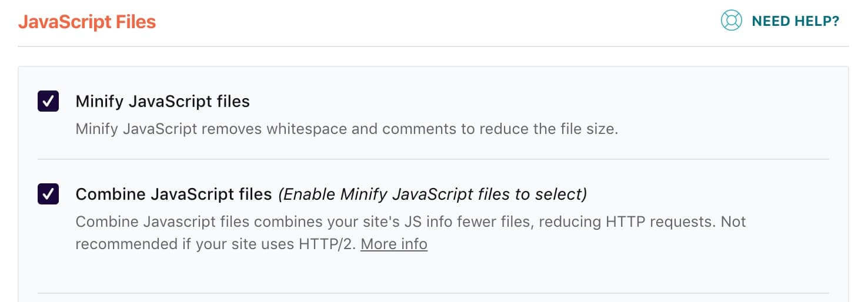868x302 pixels.
Task: Click the divider line under the JavaScript Files heading
Action: [x=433, y=46]
